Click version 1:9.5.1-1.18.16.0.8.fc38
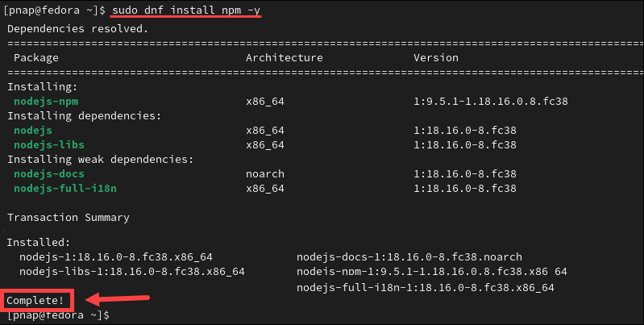Image resolution: width=644 pixels, height=325 pixels. pos(490,101)
